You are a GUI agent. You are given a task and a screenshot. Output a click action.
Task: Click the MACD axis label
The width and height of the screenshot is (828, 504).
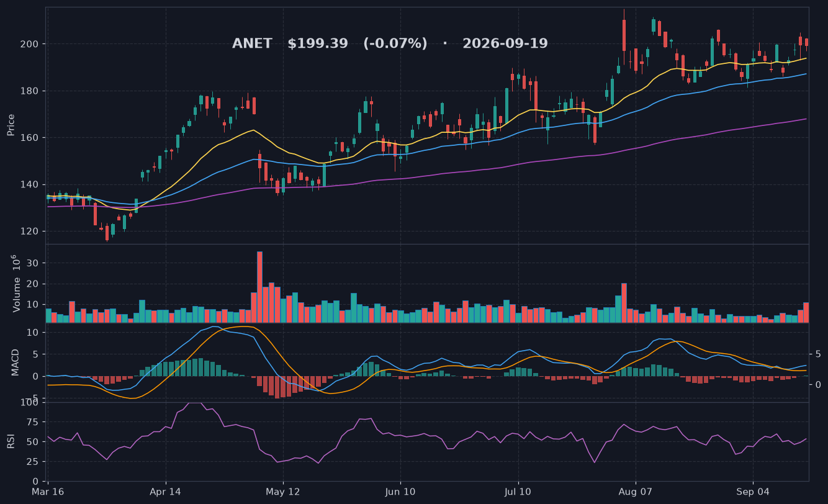[x=16, y=362]
